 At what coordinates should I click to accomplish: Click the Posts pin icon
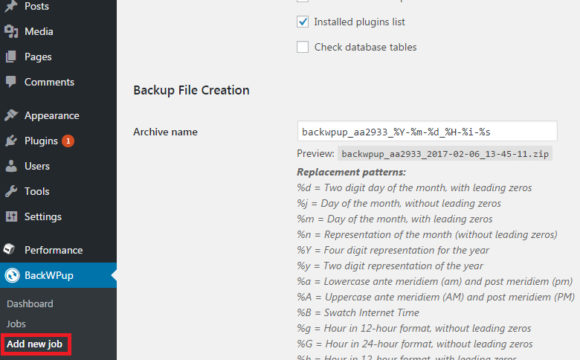(11, 6)
